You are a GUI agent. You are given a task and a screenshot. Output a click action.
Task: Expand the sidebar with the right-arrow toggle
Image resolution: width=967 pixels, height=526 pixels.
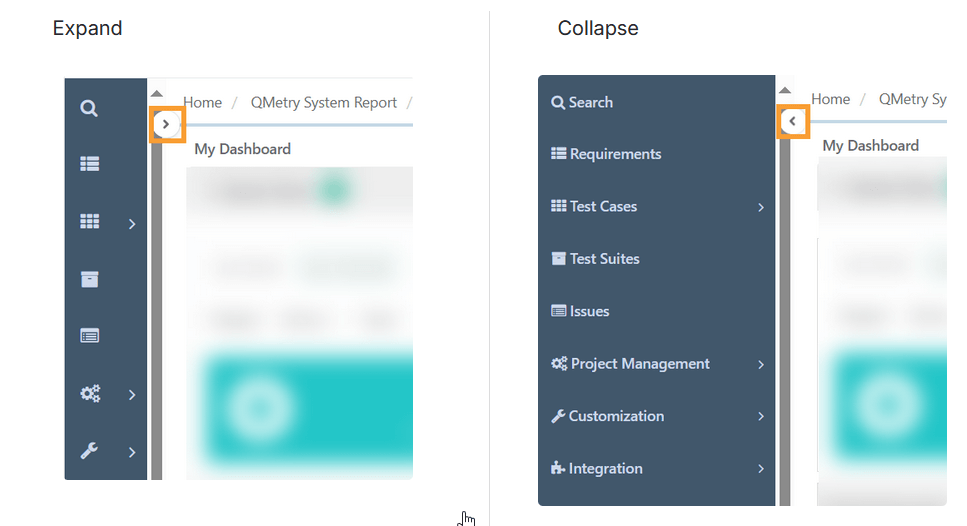click(166, 124)
